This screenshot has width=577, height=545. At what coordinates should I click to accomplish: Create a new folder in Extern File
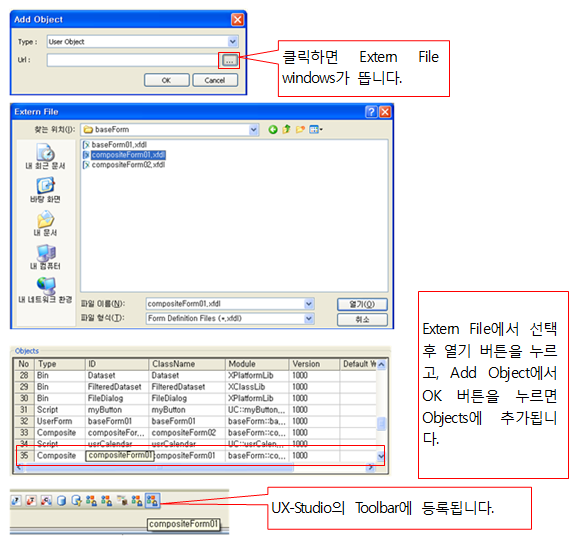coord(300,130)
